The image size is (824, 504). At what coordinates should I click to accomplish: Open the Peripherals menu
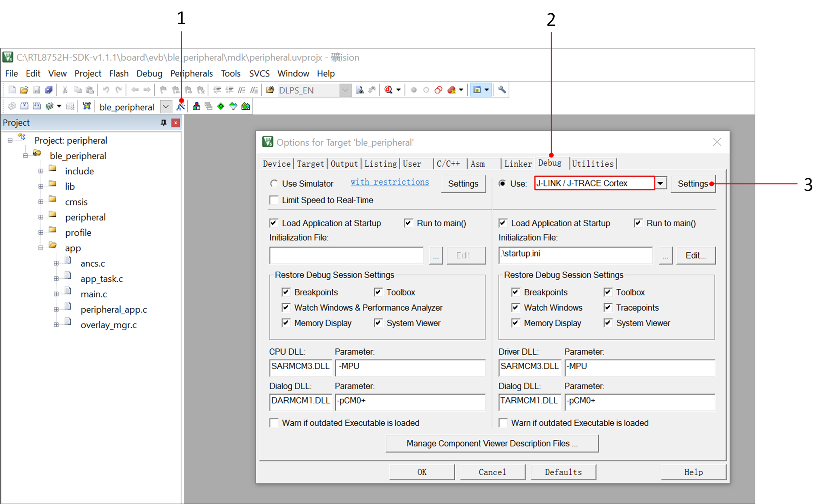click(191, 73)
